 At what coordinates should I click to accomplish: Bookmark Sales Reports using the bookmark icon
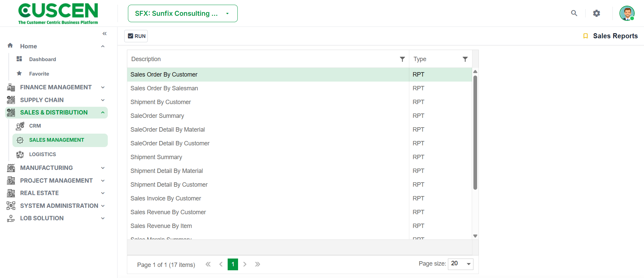586,36
